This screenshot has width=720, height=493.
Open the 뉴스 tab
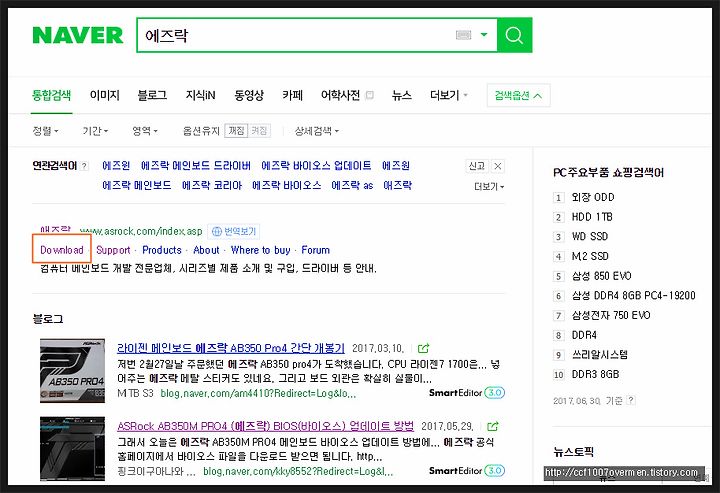(x=402, y=95)
